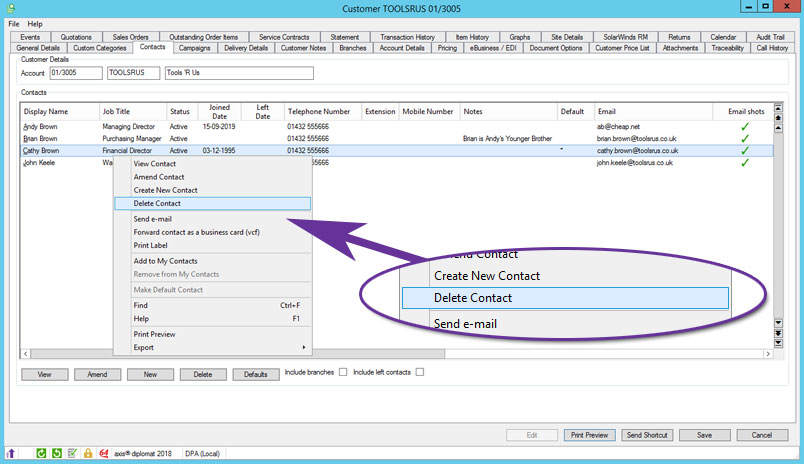Click the purple up-arrow status bar icon
804x464 pixels.
11,453
